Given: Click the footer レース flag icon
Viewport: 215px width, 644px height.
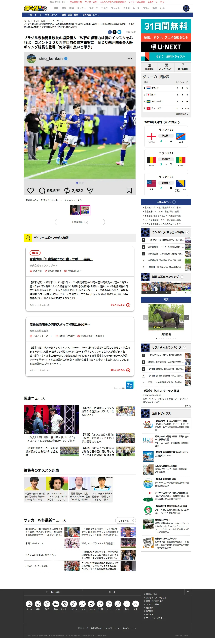Looking at the screenshot, I should pyautogui.click(x=109, y=604).
